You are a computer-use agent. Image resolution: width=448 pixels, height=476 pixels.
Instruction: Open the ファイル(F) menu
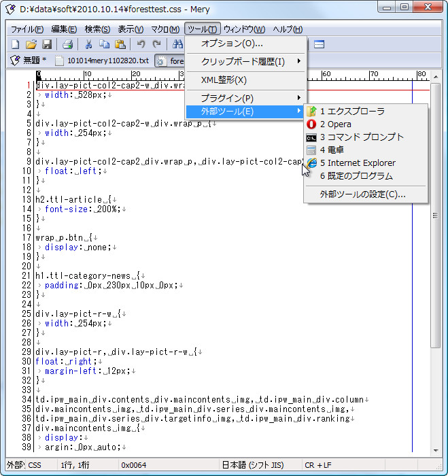click(27, 29)
